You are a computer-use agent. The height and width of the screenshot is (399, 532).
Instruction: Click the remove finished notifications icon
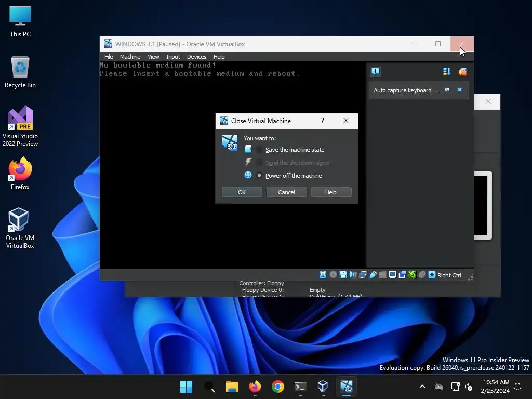point(462,72)
